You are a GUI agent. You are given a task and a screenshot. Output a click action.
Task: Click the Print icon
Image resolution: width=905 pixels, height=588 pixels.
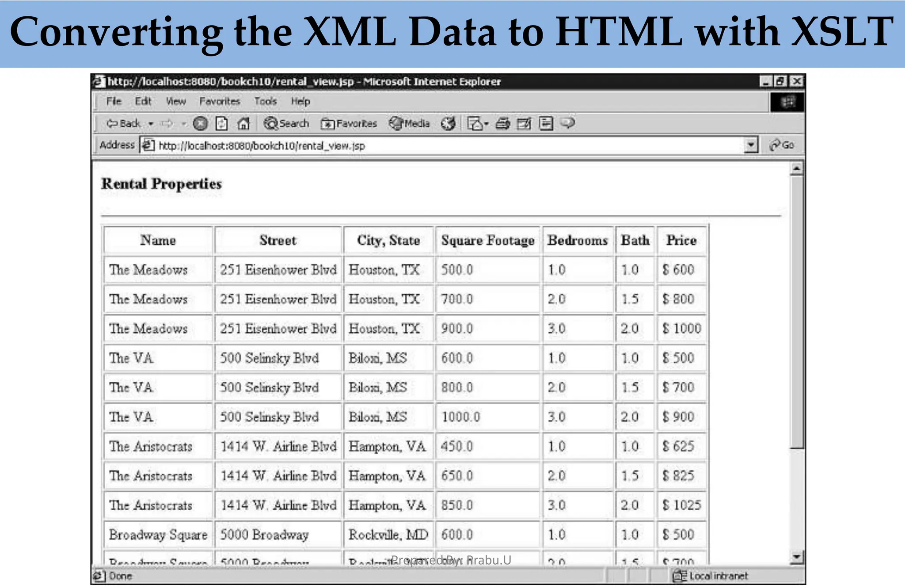(502, 124)
